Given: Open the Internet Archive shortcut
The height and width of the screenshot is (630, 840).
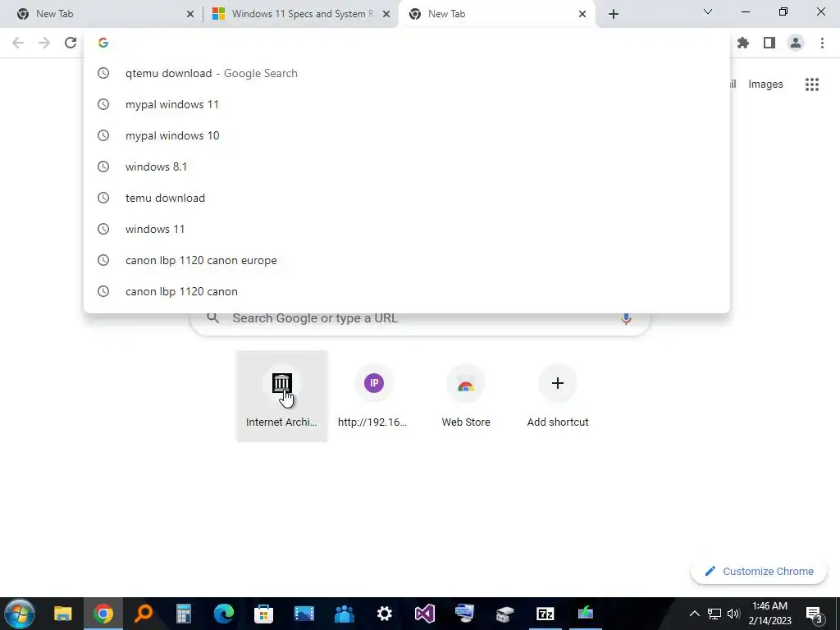Looking at the screenshot, I should click(282, 396).
